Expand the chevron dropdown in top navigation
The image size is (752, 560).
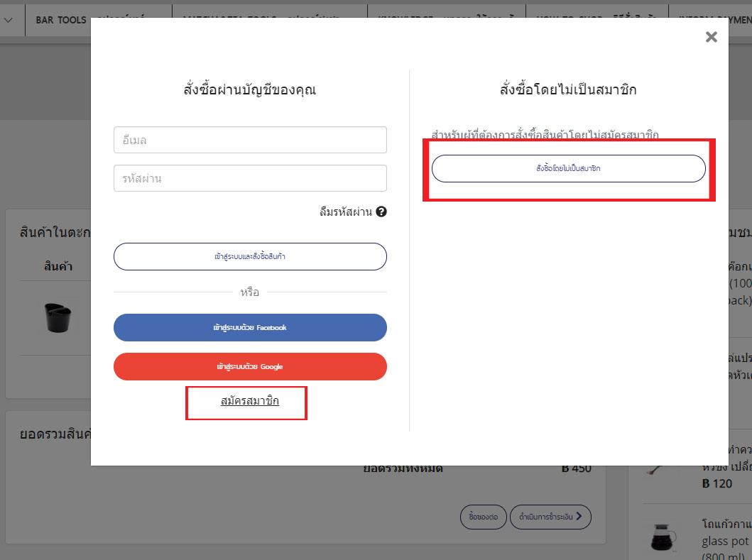coord(8,20)
